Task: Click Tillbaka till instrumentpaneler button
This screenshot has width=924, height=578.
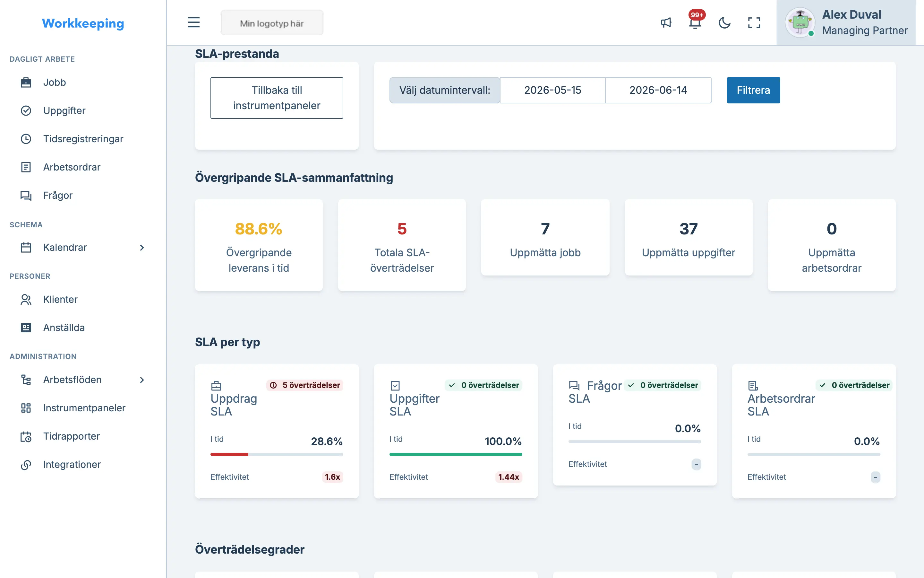Action: [277, 98]
